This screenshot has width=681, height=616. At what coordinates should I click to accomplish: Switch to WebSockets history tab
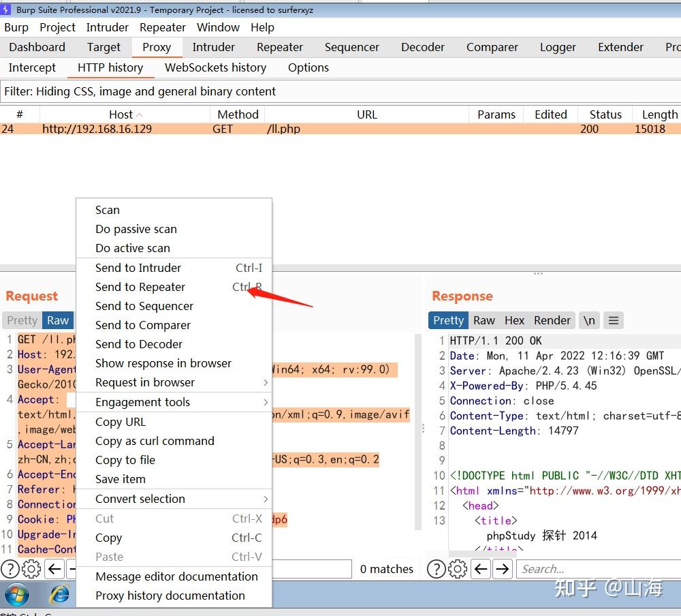click(215, 67)
